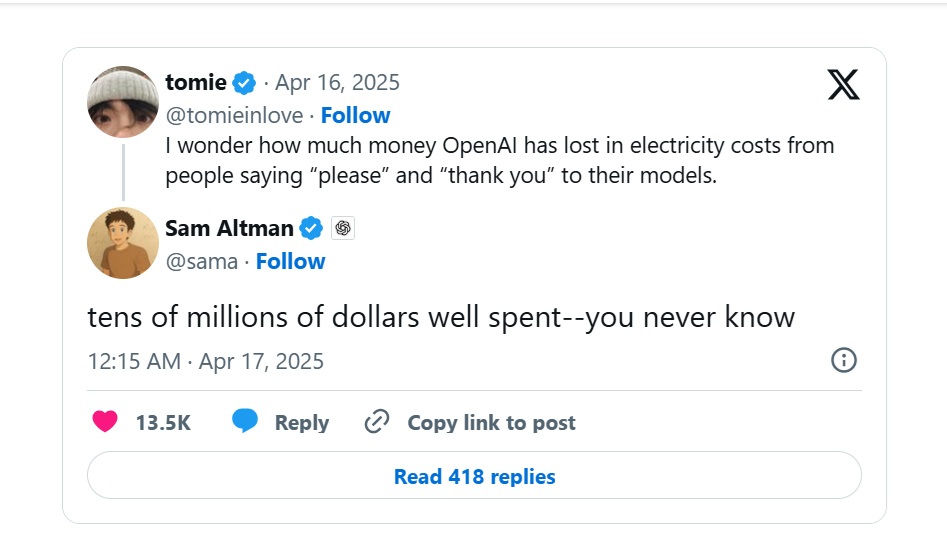The height and width of the screenshot is (557, 947).
Task: Click the chain link copy icon
Action: [x=377, y=422]
